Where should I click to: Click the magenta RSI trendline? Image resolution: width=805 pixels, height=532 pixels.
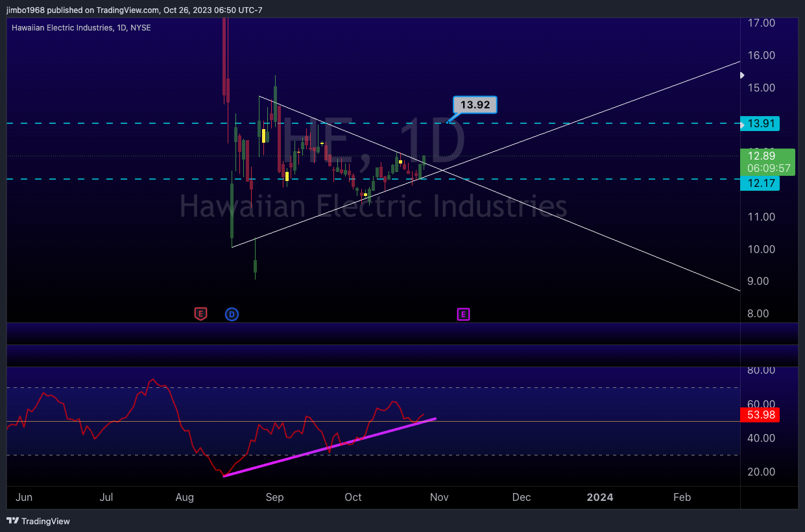click(330, 448)
